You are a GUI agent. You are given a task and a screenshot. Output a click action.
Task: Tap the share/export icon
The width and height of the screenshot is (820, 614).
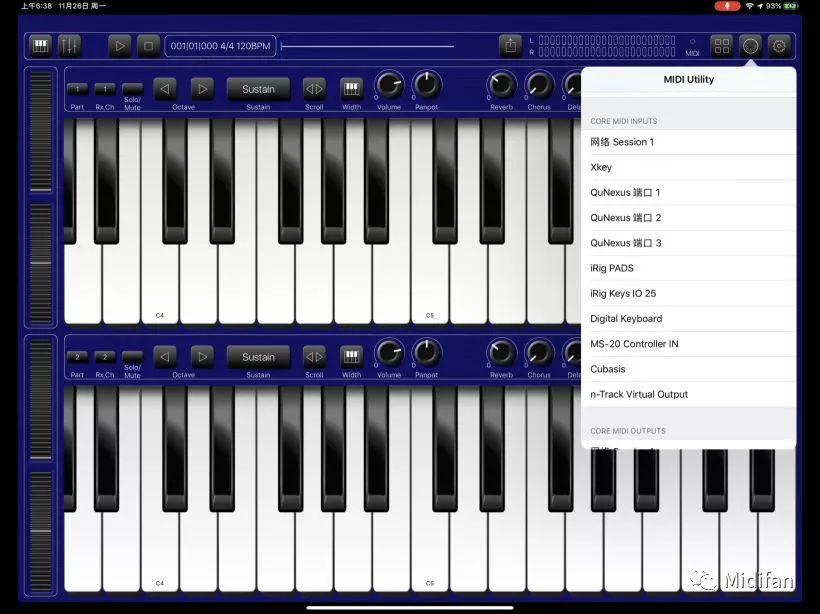[510, 46]
